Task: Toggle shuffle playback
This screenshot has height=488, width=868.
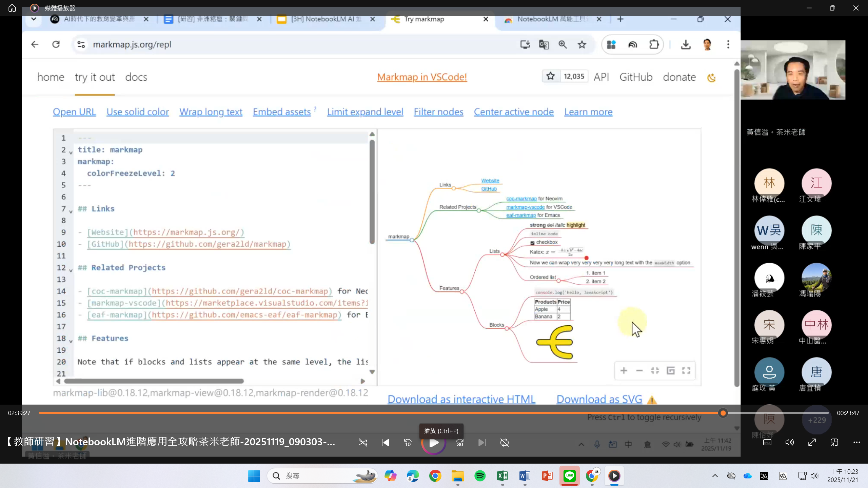Action: 363,443
